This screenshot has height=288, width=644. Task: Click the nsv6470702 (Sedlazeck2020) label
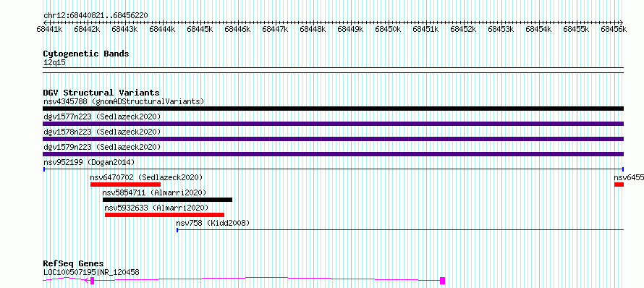point(146,177)
